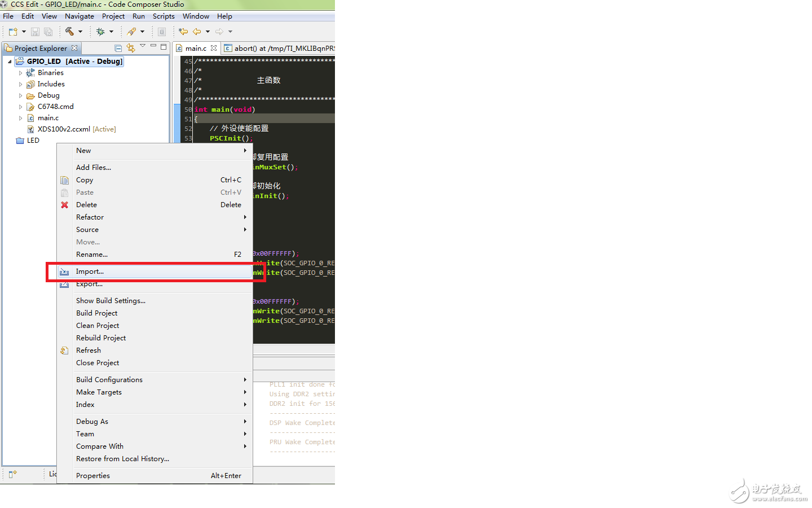Choose Rebuild Project from context menu
Screen dimensions: 812x508
click(155, 338)
